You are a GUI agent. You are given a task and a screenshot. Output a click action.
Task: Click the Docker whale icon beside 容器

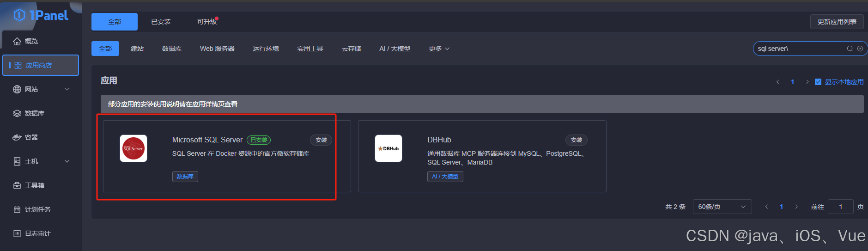[17, 137]
